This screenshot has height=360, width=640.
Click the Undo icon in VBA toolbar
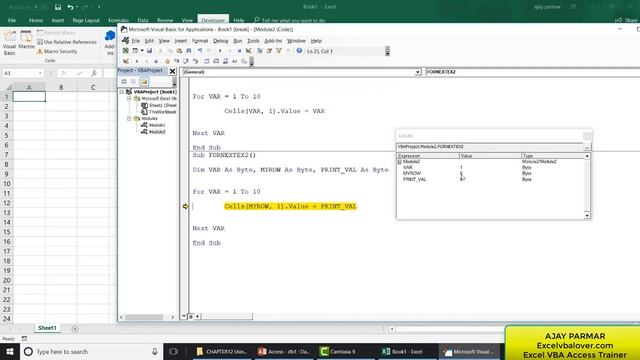pyautogui.click(x=200, y=51)
